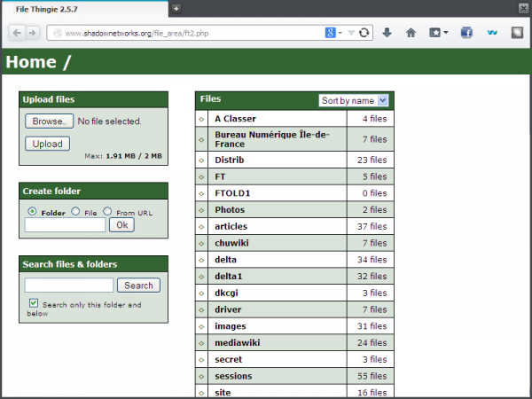The height and width of the screenshot is (399, 532).
Task: Close the browser window X button
Action: (523, 8)
